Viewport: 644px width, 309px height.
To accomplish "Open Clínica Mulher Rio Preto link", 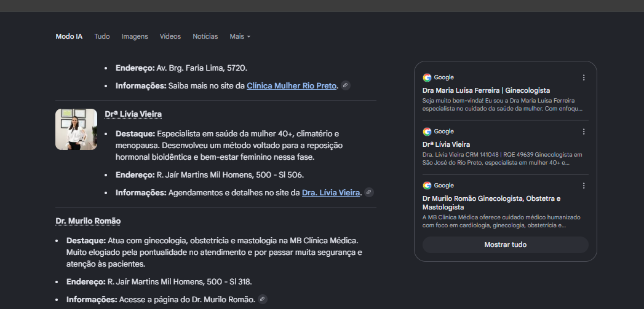I will (x=292, y=86).
